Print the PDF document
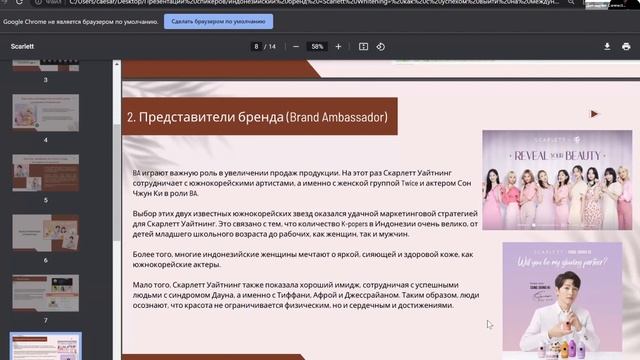The height and width of the screenshot is (360, 640). point(626,47)
